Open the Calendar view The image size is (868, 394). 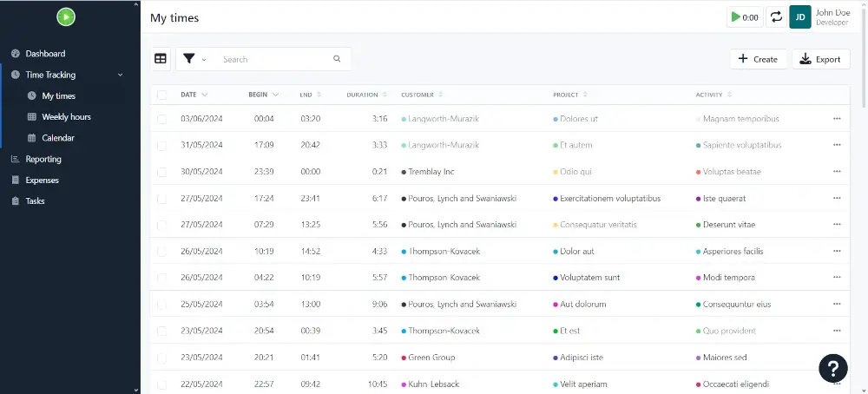pyautogui.click(x=57, y=138)
